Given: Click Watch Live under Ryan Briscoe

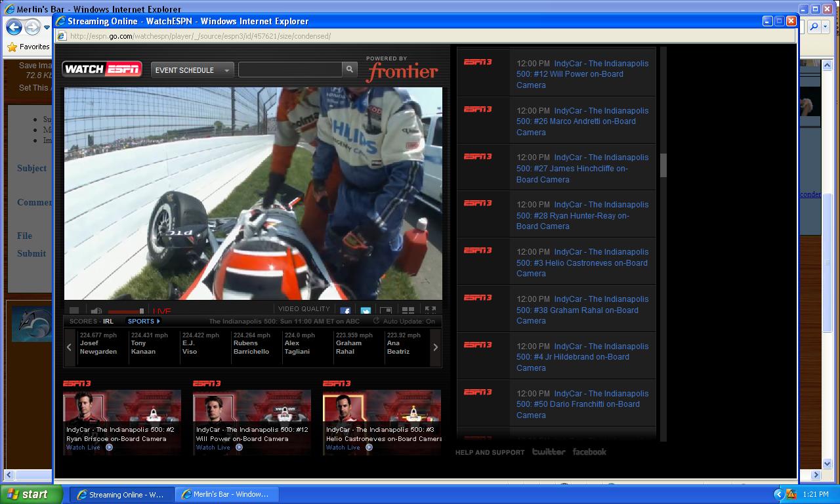Looking at the screenshot, I should [x=89, y=448].
